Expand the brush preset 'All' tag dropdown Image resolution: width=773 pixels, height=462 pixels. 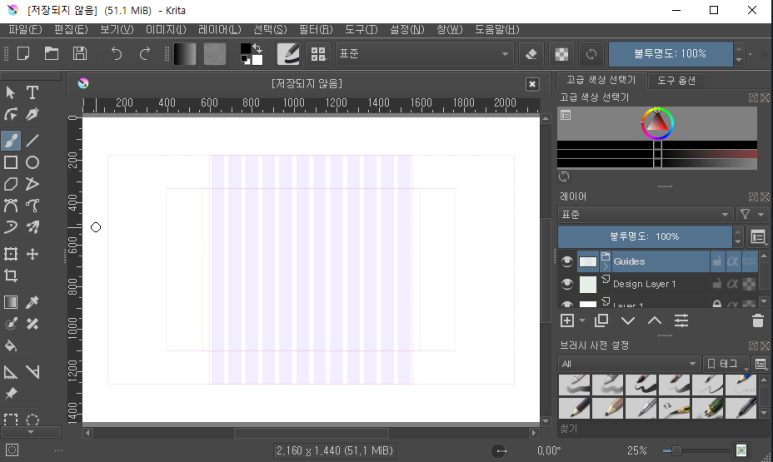(x=628, y=364)
